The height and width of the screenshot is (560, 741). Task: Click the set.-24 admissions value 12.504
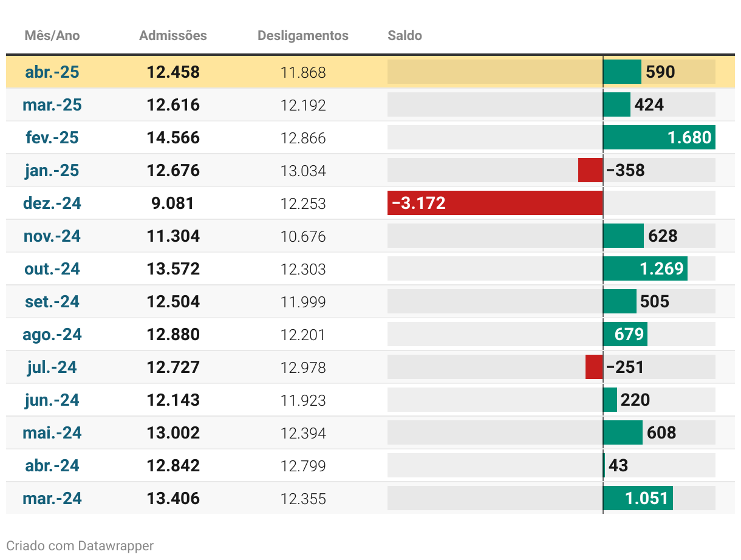point(172,302)
